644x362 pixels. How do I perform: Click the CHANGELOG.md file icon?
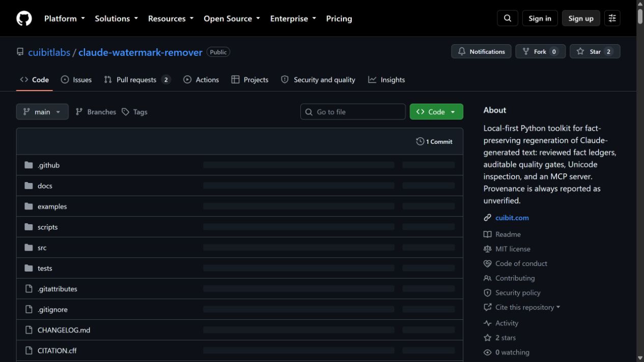29,330
